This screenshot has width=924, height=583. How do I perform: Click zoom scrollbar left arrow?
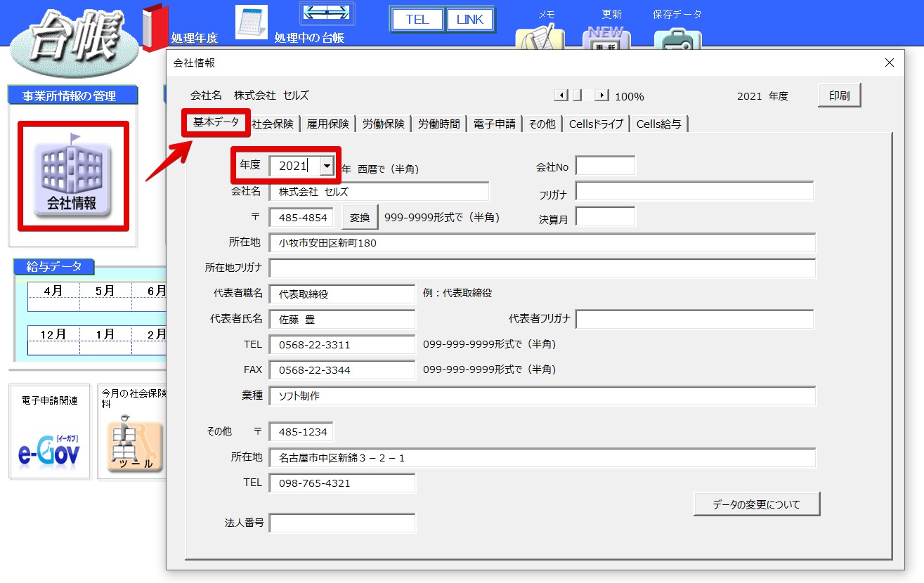[x=561, y=96]
